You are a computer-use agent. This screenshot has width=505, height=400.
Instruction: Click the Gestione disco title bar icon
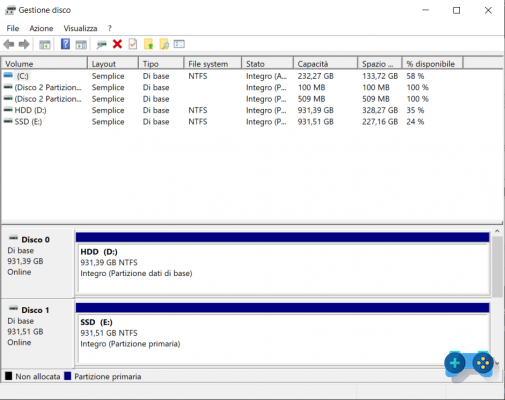click(x=10, y=10)
